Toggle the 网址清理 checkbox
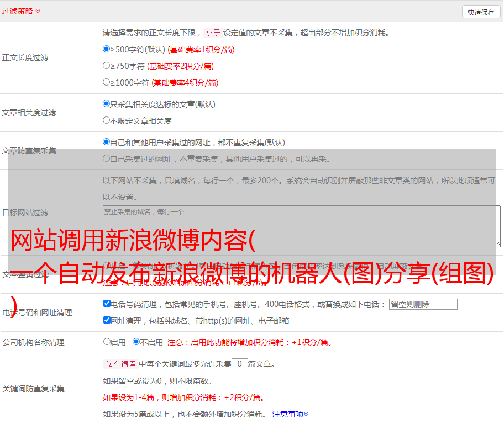The height and width of the screenshot is (424, 504). click(107, 320)
